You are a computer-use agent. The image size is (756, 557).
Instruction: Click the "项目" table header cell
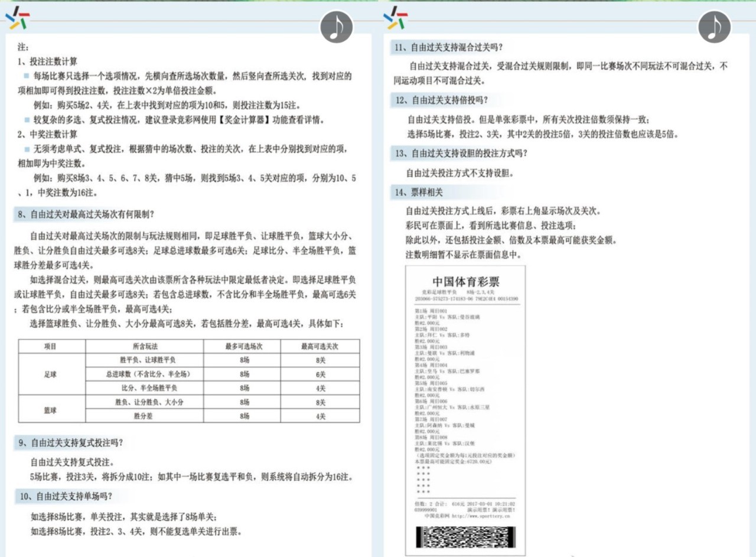point(51,346)
